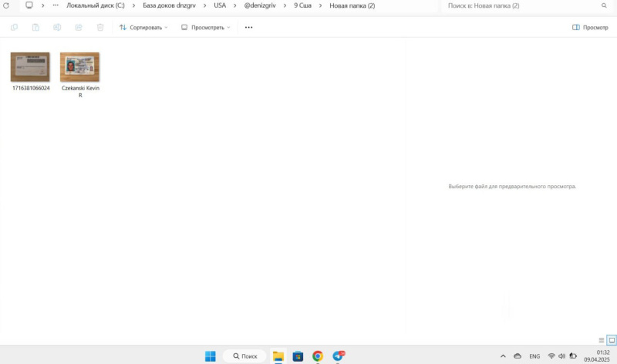The width and height of the screenshot is (617, 364).
Task: Click the Rename toolbar icon
Action: [x=57, y=27]
